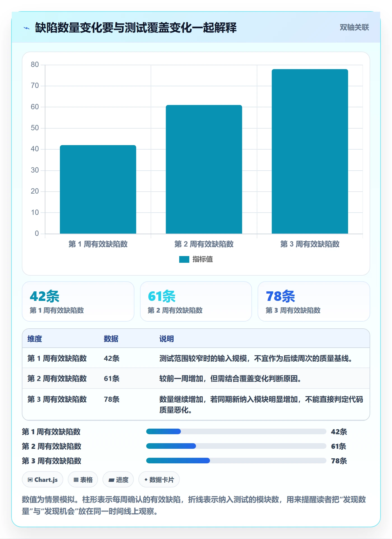This screenshot has height=539, width=392.
Task: Open the 61条 data card
Action: 196,301
